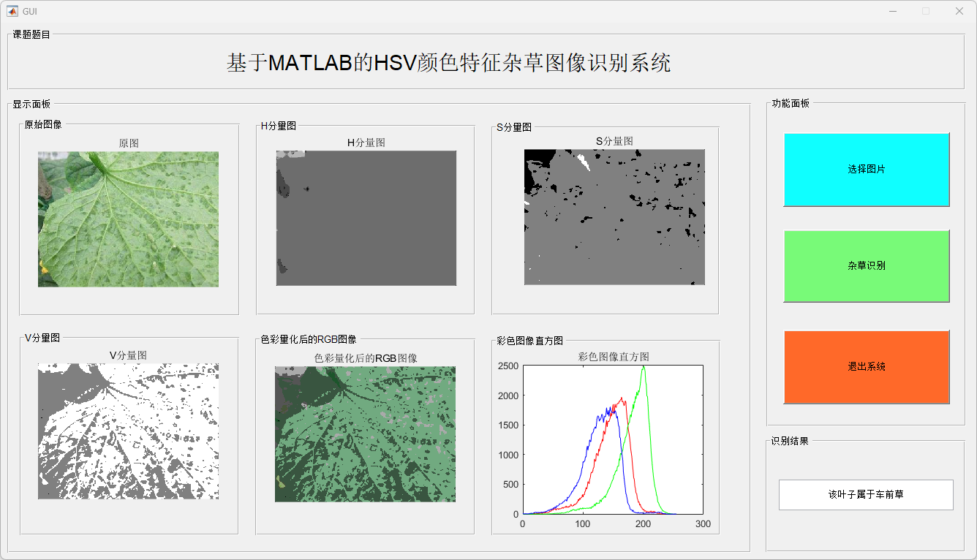Screen dimensions: 977x560
Task: Run 杂草识别 with the green button
Action: 867,266
